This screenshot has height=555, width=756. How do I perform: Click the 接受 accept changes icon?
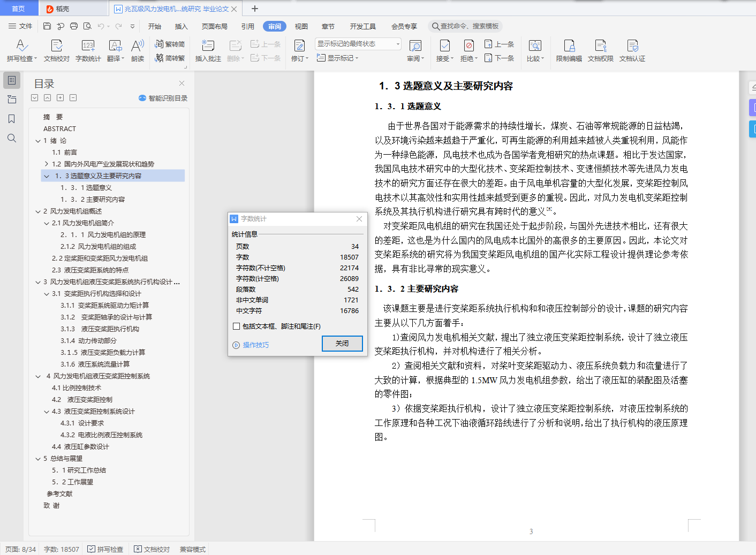click(444, 45)
